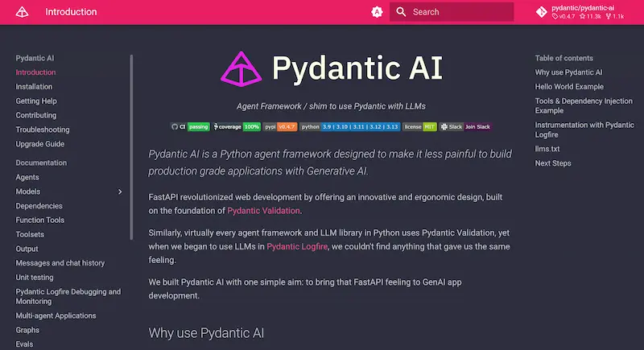Open the Toolsets documentation page
This screenshot has width=644, height=350.
30,235
